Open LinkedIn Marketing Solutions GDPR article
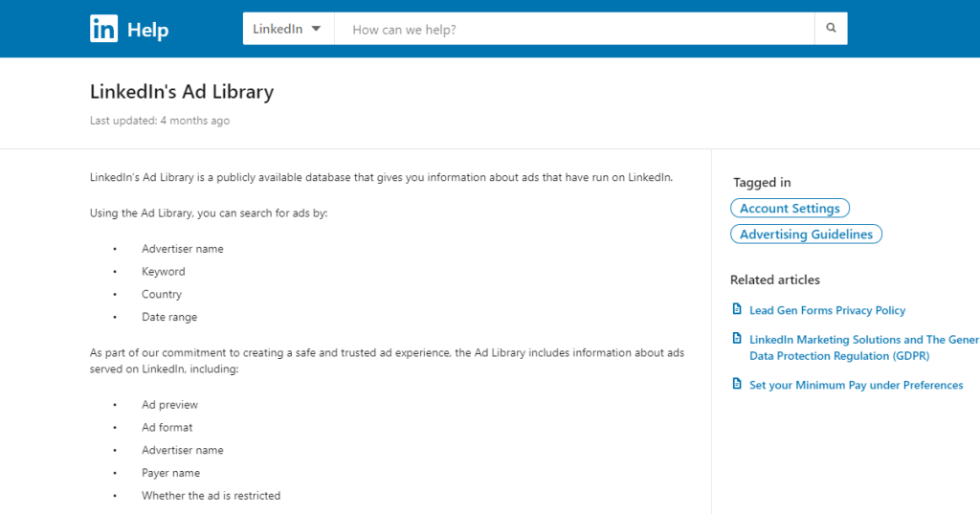 click(x=864, y=347)
